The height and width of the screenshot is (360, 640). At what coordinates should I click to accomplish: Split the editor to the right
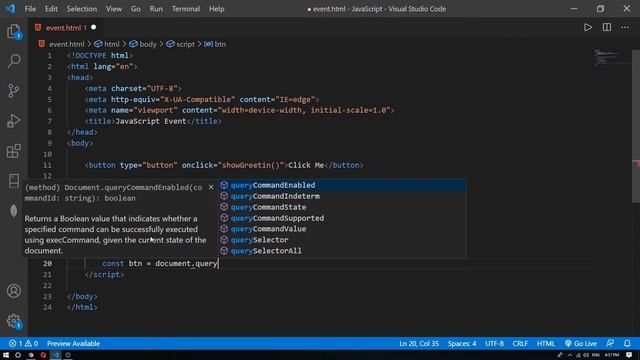point(607,27)
